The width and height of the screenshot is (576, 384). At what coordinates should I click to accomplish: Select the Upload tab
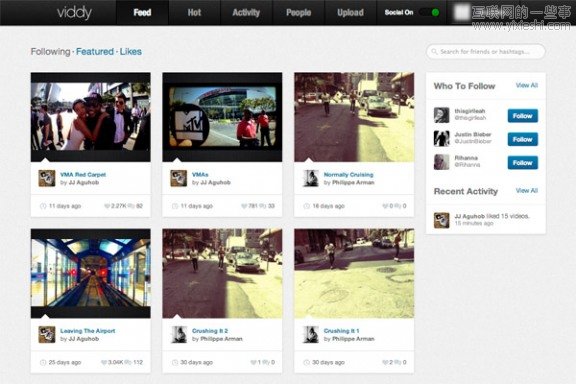[x=350, y=12]
